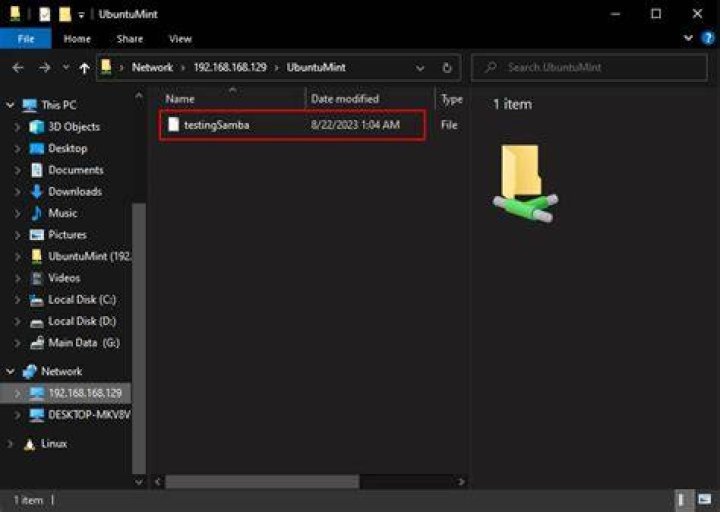Collapse the This PC tree node
Image resolution: width=720 pixels, height=512 pixels.
click(10, 105)
